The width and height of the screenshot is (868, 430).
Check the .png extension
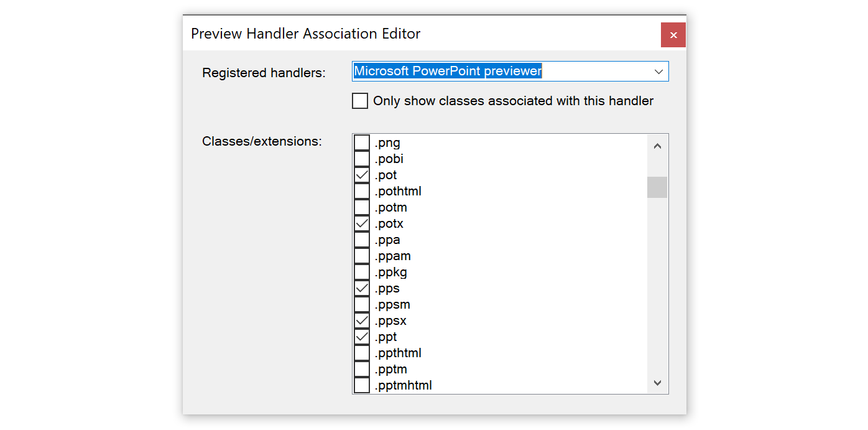(361, 142)
